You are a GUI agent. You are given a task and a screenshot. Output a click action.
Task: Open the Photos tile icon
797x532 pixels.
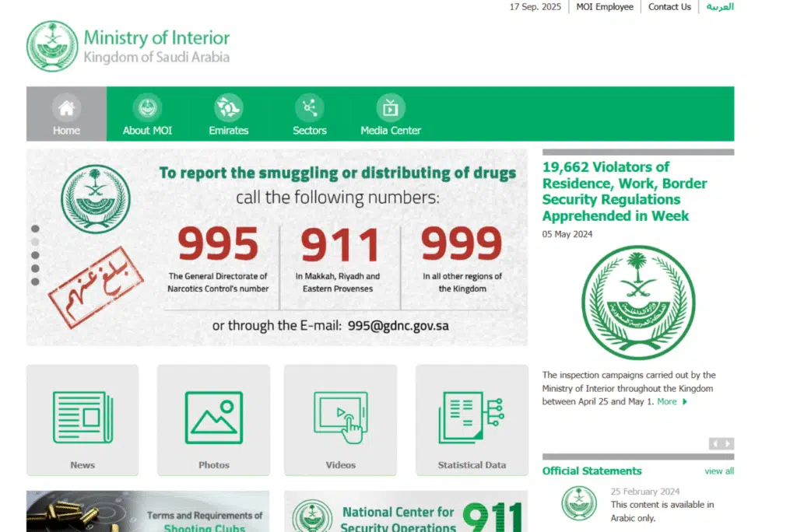(x=213, y=418)
